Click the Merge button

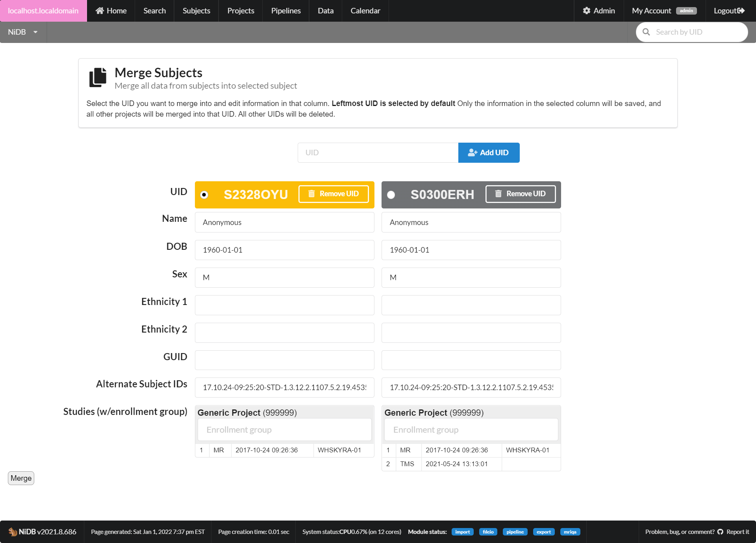coord(21,478)
